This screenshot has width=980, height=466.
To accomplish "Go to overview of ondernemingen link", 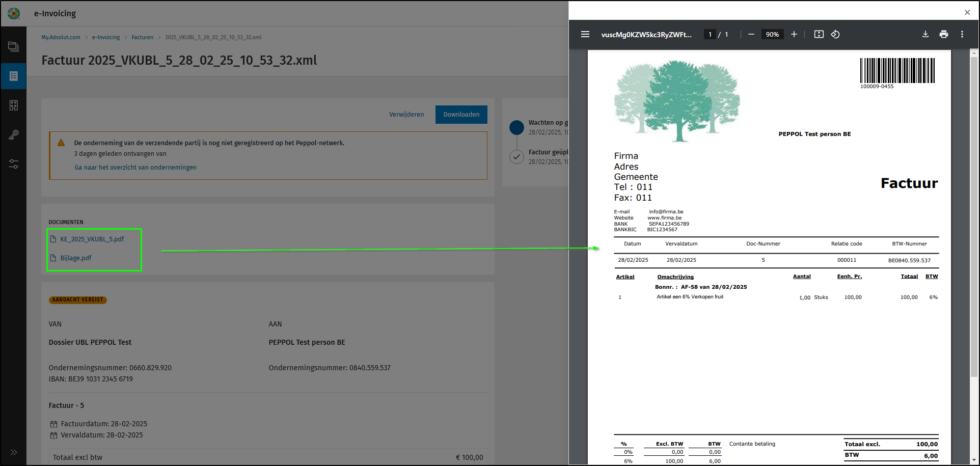I will (x=135, y=167).
